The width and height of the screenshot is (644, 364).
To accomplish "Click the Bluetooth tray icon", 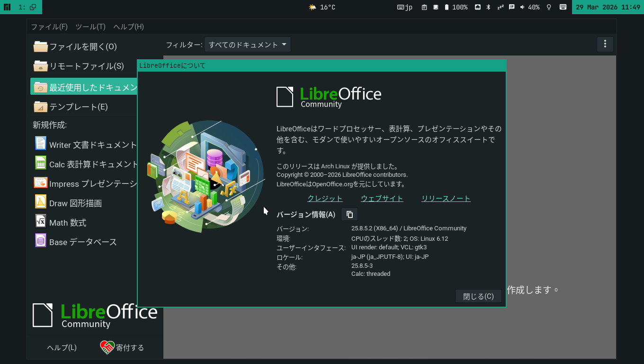I will (489, 7).
